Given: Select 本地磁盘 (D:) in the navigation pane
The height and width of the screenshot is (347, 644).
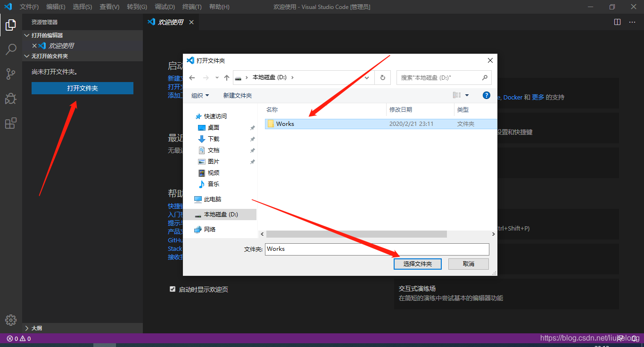Looking at the screenshot, I should [x=220, y=215].
